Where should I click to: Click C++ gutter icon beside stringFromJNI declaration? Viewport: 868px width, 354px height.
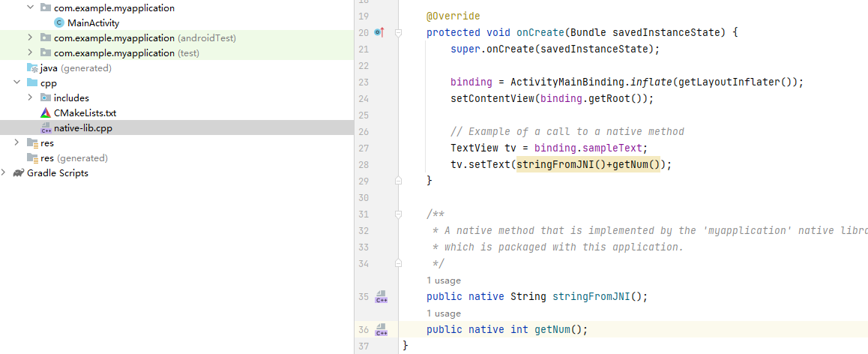pos(381,297)
